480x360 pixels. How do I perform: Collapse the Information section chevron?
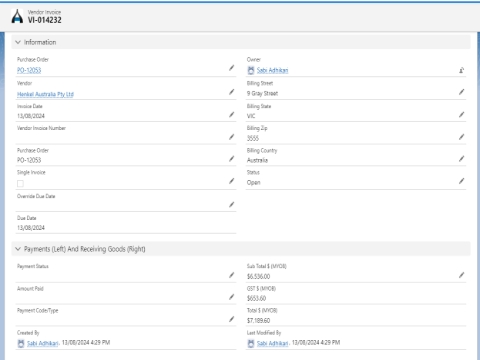pos(18,42)
